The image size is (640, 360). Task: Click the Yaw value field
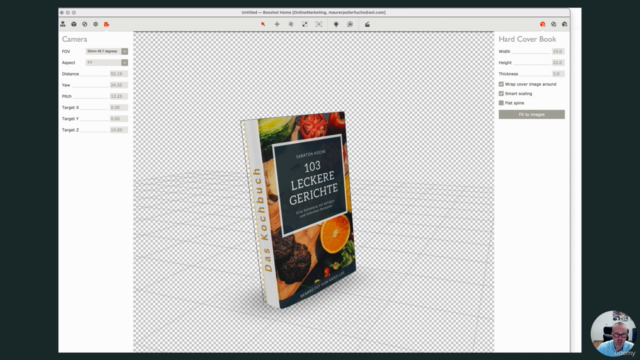click(x=119, y=85)
